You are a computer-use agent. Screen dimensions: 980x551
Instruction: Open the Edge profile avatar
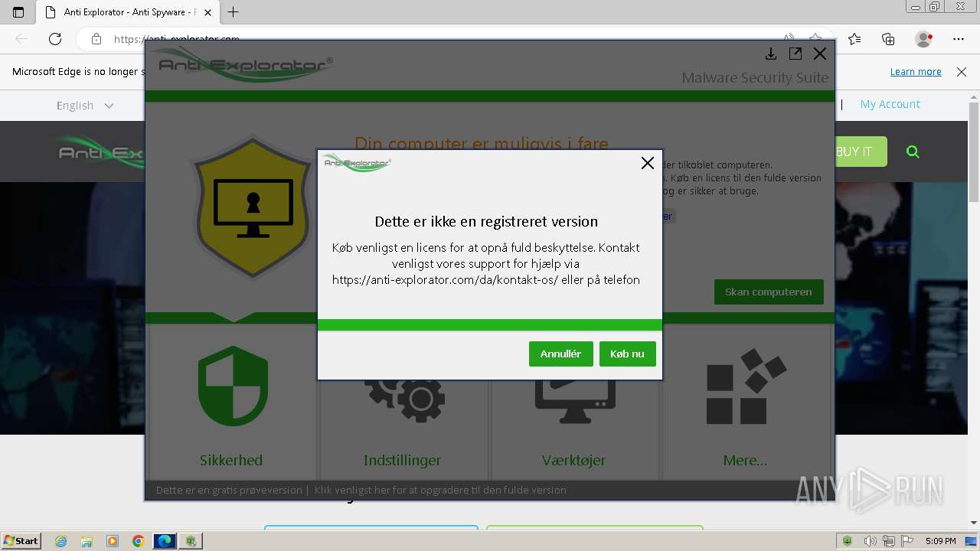point(924,39)
